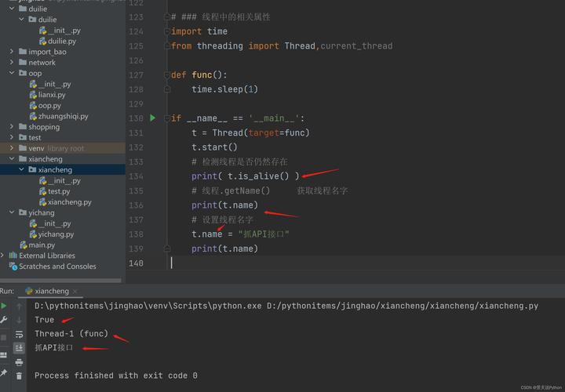Click 'Thread-1 (func)' console output line
The image size is (565, 392).
click(71, 334)
